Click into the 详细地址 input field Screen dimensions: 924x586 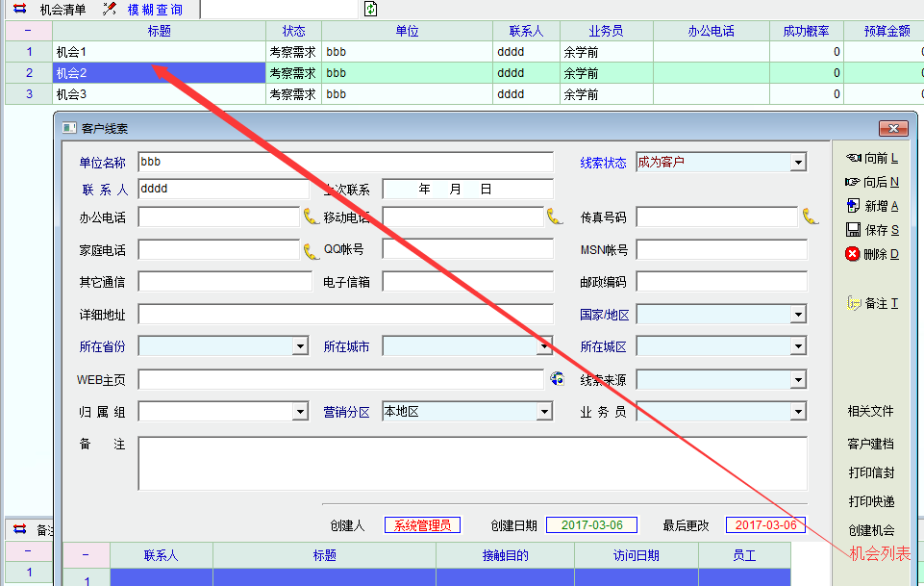click(x=346, y=315)
